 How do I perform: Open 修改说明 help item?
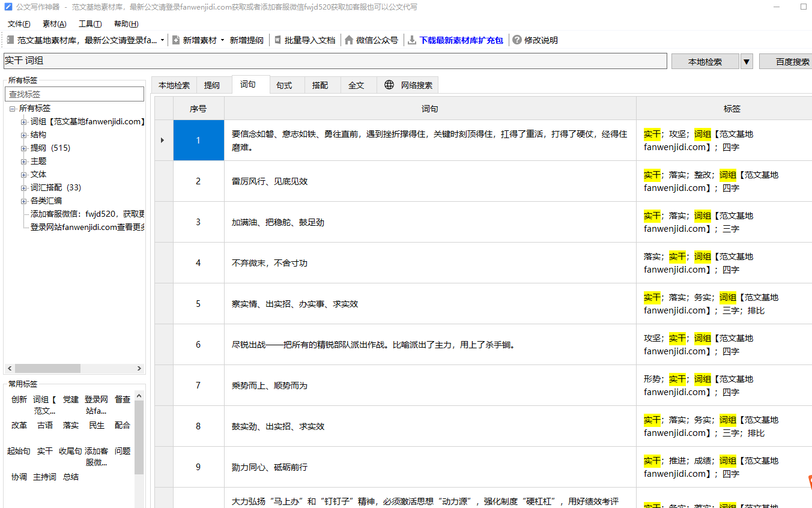(x=535, y=40)
